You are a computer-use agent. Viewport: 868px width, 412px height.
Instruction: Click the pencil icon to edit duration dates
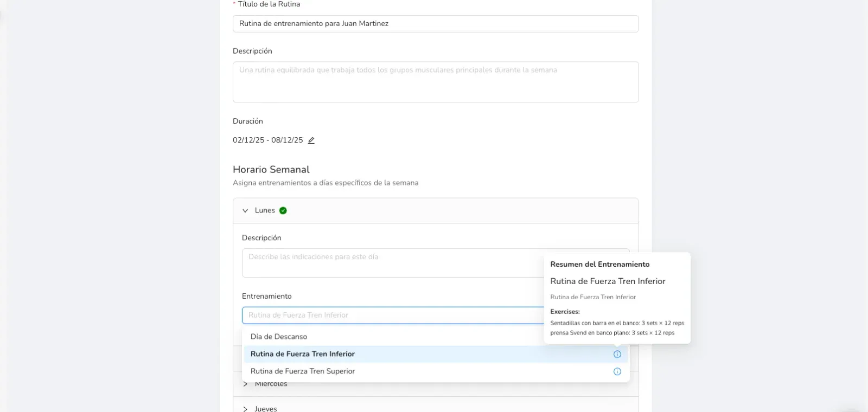311,140
